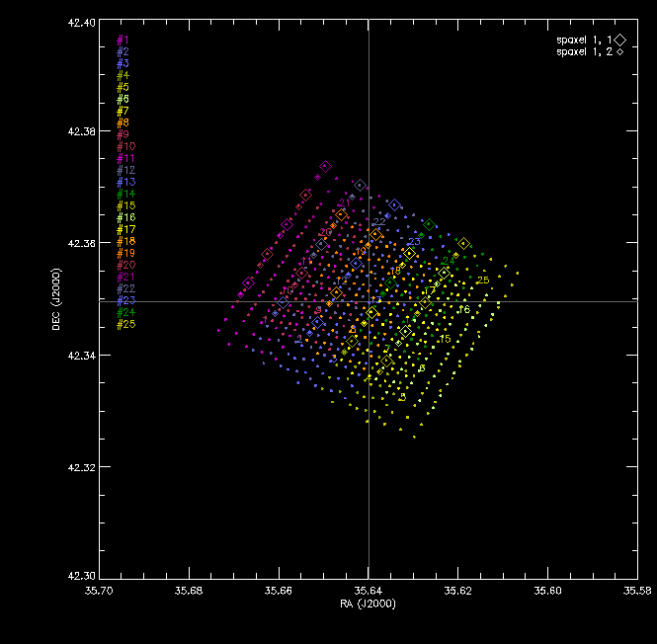Click the leftmost magenta large diamond marker
657x644 pixels.
point(248,282)
